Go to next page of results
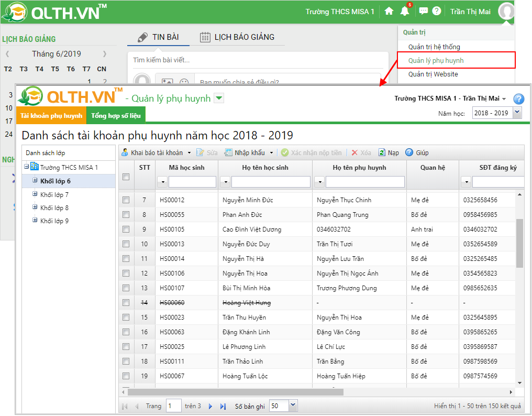The image size is (532, 416). coord(210,406)
